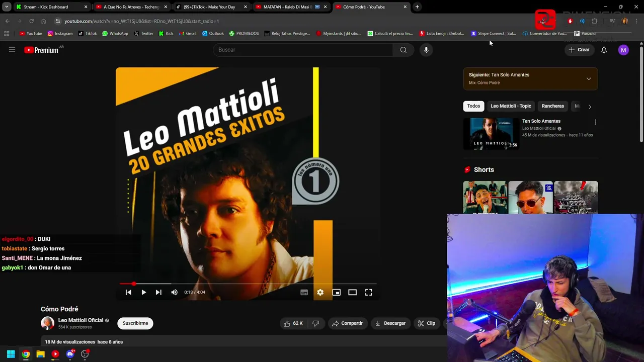Open the player settings gear
The width and height of the screenshot is (644, 362).
[320, 292]
